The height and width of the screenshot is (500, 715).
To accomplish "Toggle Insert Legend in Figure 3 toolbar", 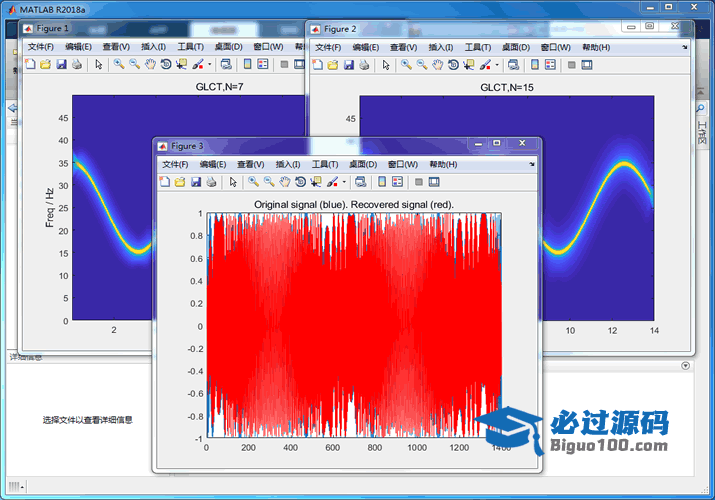I will click(x=397, y=182).
